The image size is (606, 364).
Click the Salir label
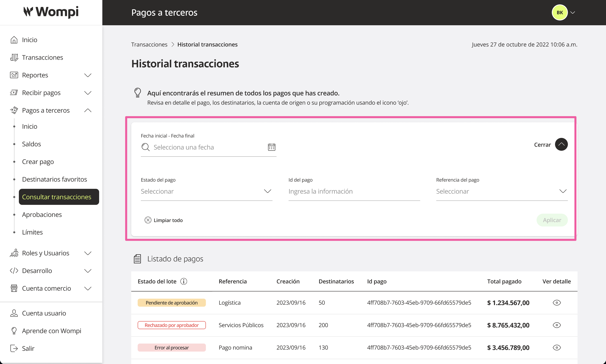point(28,348)
